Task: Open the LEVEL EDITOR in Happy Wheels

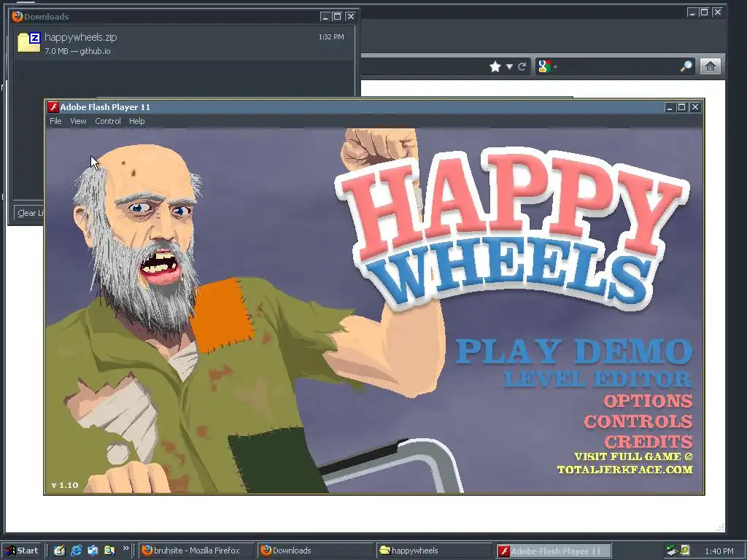Action: click(x=598, y=379)
